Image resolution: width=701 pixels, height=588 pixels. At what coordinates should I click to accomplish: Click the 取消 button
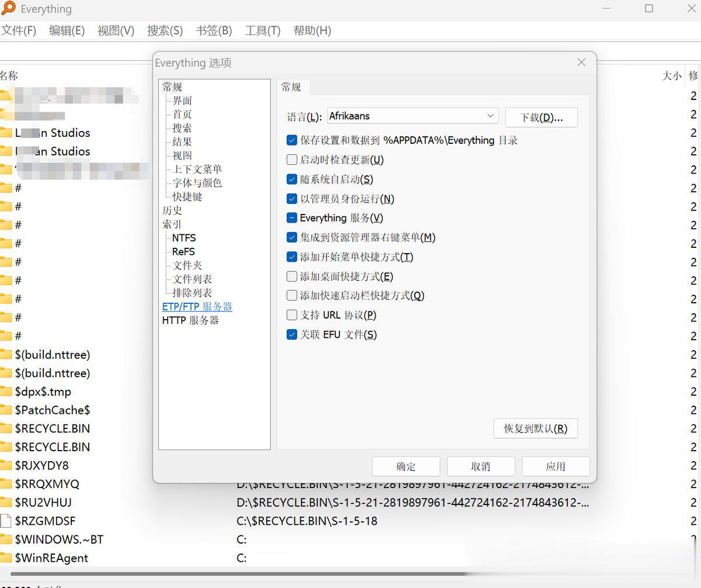tap(481, 466)
